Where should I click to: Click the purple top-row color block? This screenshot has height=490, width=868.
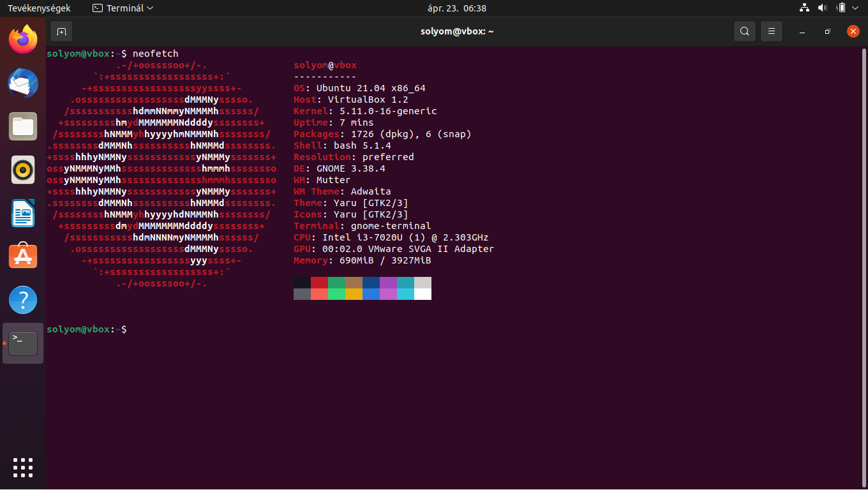pos(388,283)
